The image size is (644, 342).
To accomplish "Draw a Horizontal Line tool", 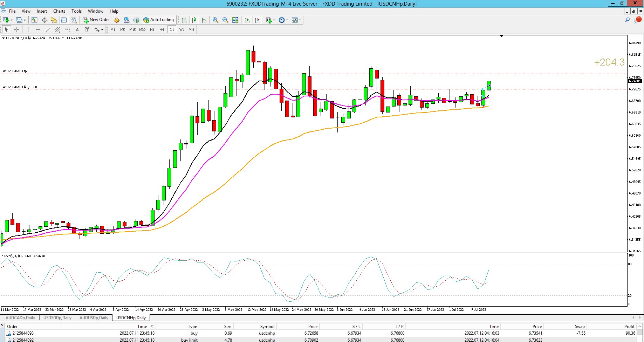I will (x=38, y=29).
